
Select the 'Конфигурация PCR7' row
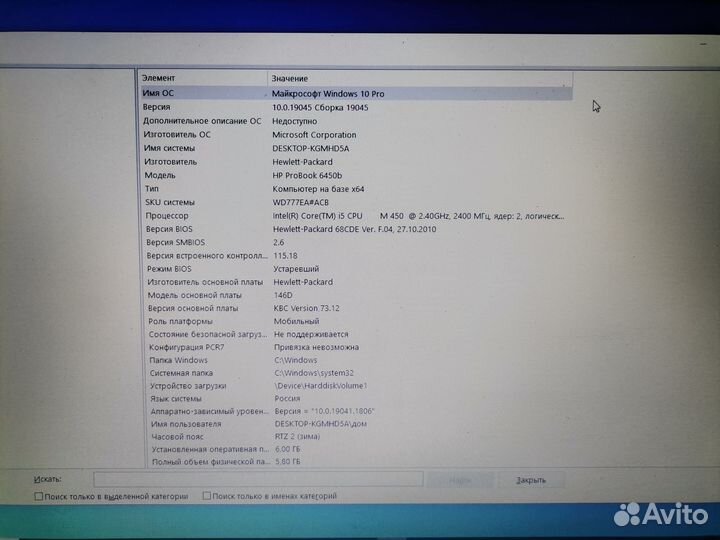point(356,347)
